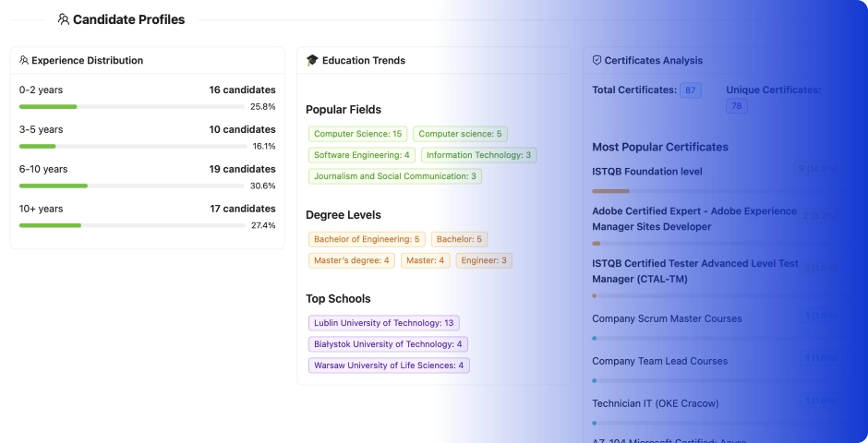The image size is (868, 443).
Task: Click the Education Trends graduation cap icon
Action: coord(312,61)
